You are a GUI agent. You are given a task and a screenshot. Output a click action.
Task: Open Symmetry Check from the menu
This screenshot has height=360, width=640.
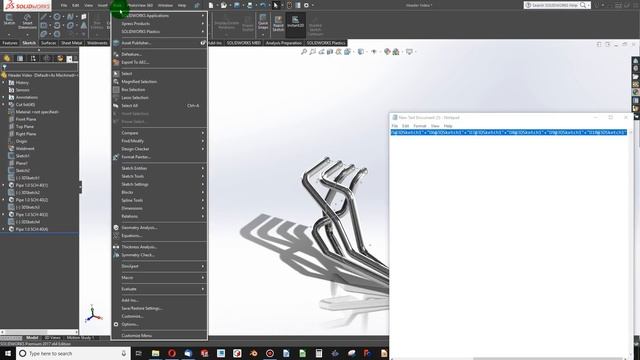[x=159, y=255]
